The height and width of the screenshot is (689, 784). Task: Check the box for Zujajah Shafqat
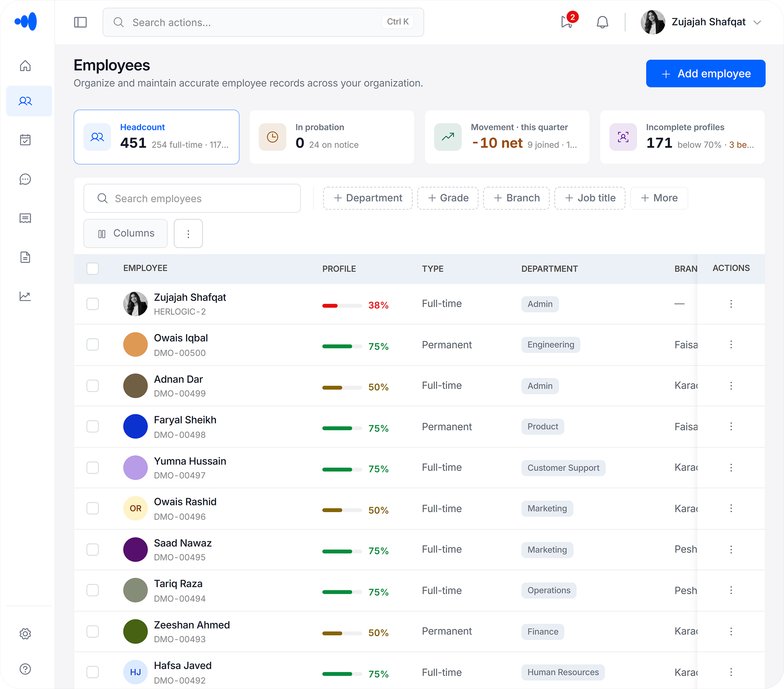[93, 304]
